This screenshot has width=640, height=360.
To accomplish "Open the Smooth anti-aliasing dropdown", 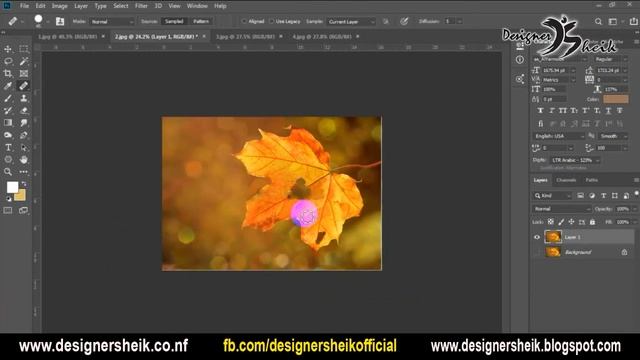I will point(612,136).
